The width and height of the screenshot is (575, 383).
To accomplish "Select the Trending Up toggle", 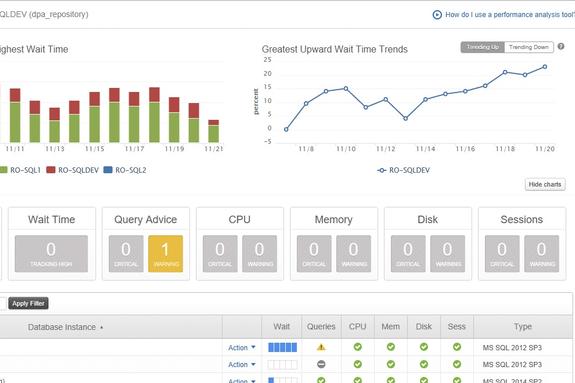I will (483, 47).
